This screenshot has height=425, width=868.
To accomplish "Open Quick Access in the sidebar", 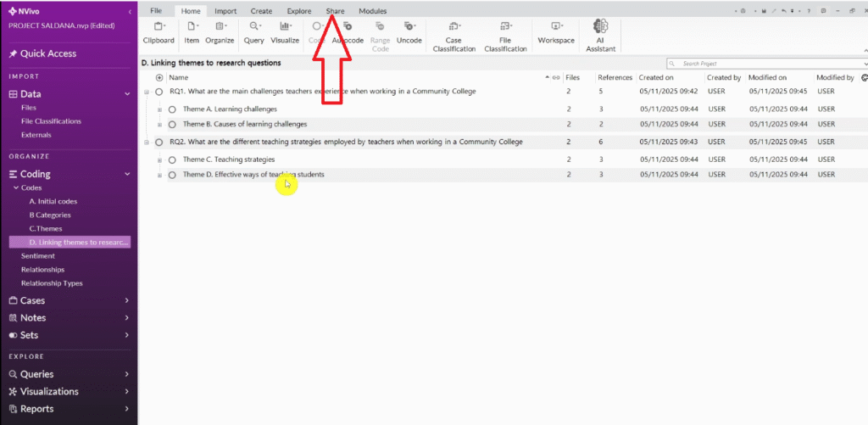I will coord(48,53).
